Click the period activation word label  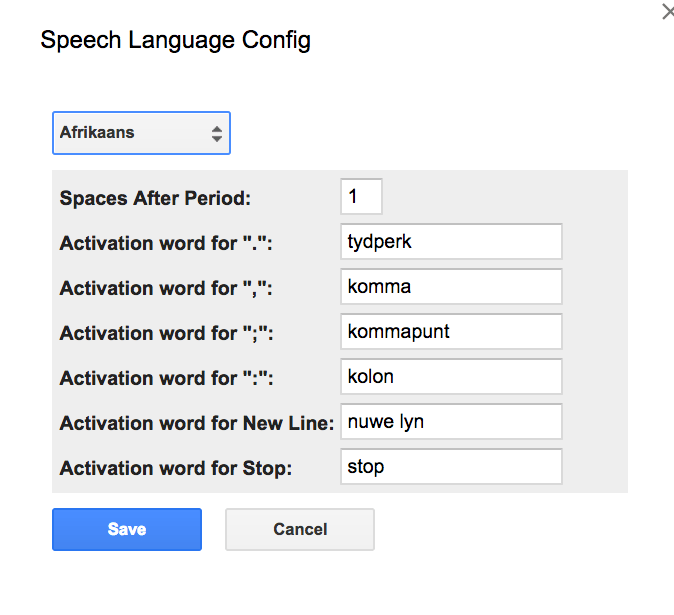click(x=166, y=243)
